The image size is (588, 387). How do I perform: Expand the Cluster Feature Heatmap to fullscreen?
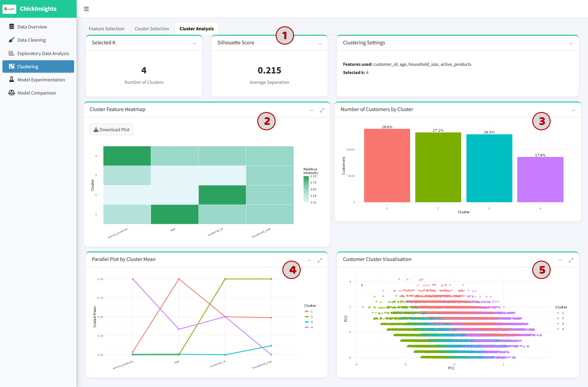(322, 110)
